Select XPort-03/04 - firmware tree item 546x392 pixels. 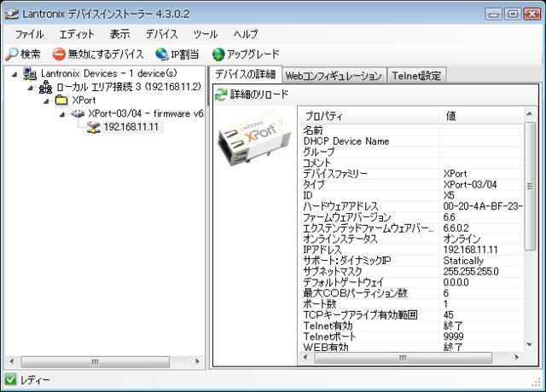coord(146,113)
